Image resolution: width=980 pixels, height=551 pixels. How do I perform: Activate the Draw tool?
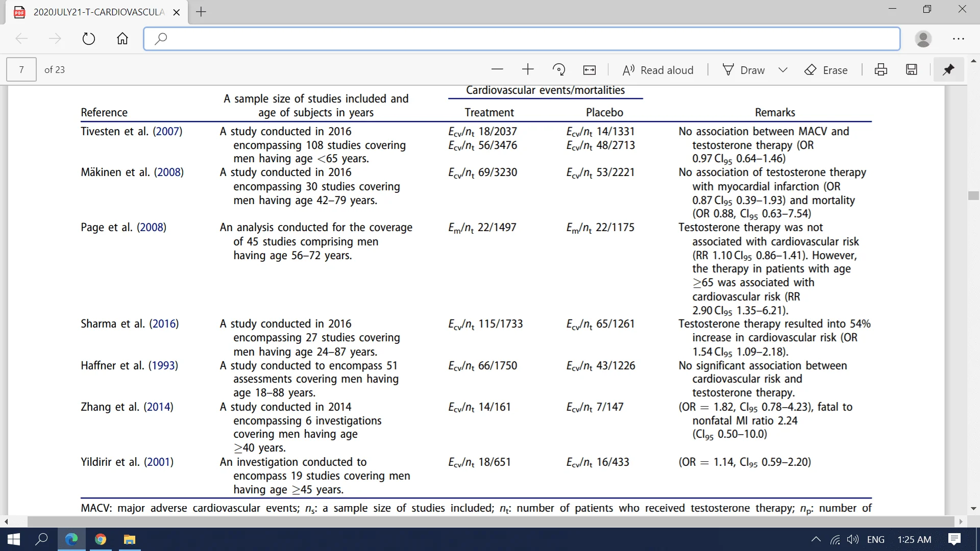click(x=744, y=70)
